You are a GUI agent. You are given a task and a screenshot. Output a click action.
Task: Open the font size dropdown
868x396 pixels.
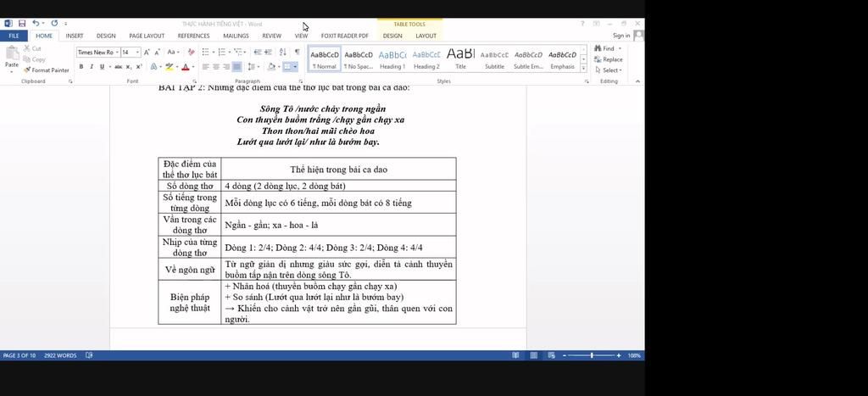coord(138,52)
